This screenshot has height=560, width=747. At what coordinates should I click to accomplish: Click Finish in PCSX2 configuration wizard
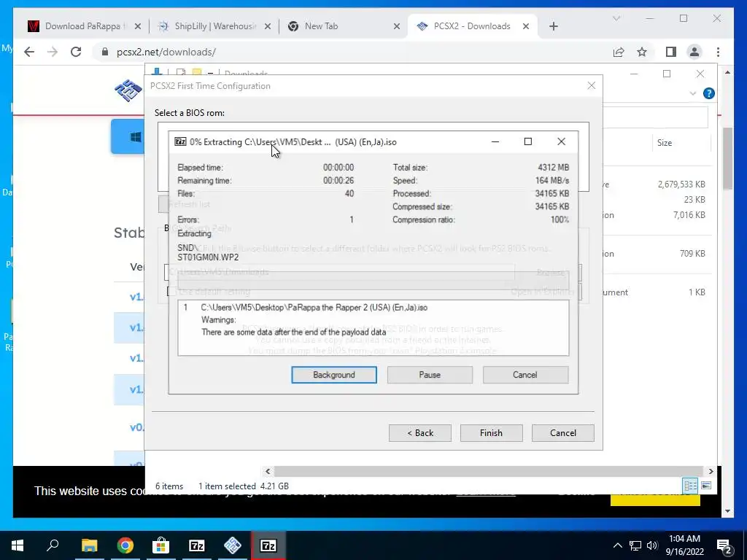click(x=491, y=433)
